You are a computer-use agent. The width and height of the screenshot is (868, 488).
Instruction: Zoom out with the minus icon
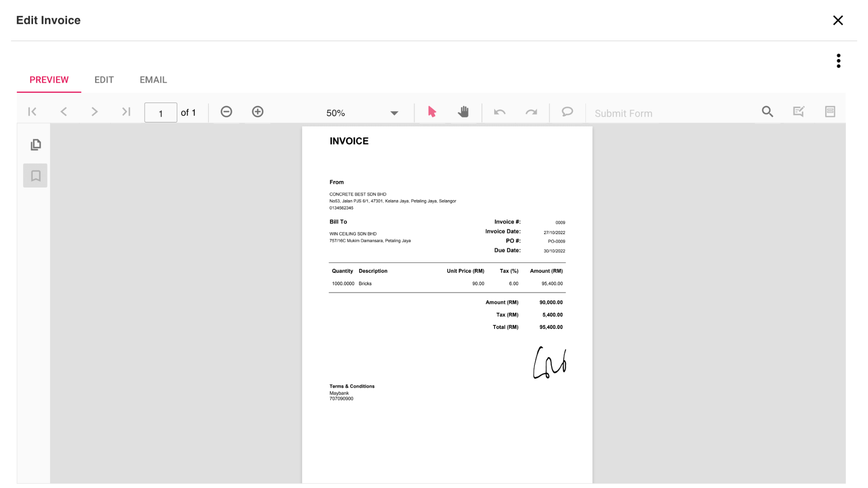pyautogui.click(x=226, y=112)
